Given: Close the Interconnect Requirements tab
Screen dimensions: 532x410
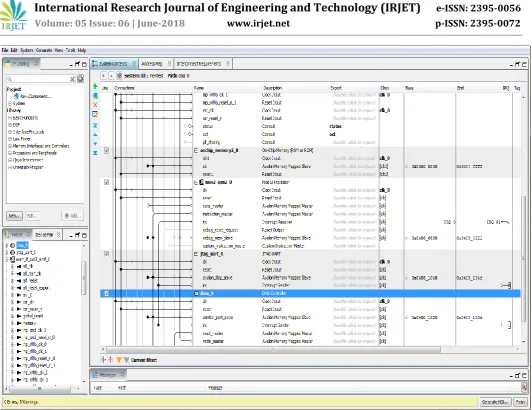Looking at the screenshot, I should pyautogui.click(x=228, y=63).
